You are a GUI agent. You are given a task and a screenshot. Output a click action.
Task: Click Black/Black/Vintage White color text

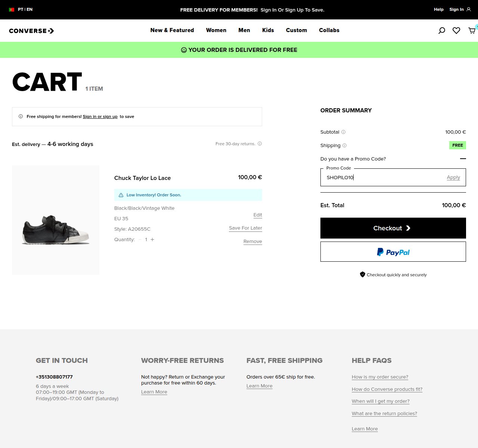[x=144, y=208]
